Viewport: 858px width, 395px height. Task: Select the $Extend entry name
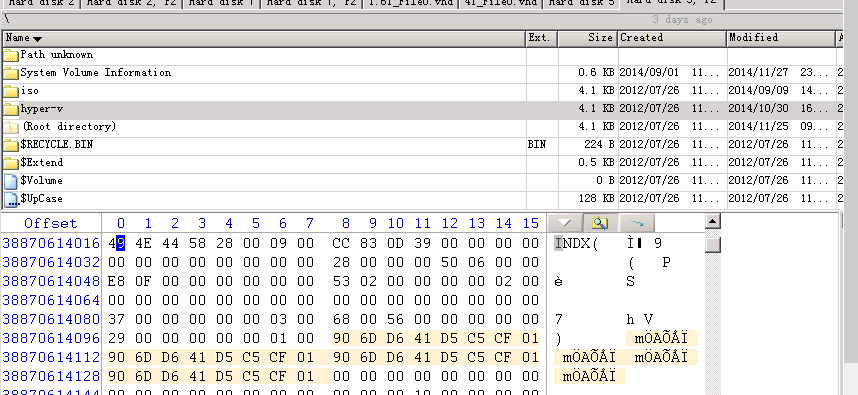pyautogui.click(x=42, y=163)
